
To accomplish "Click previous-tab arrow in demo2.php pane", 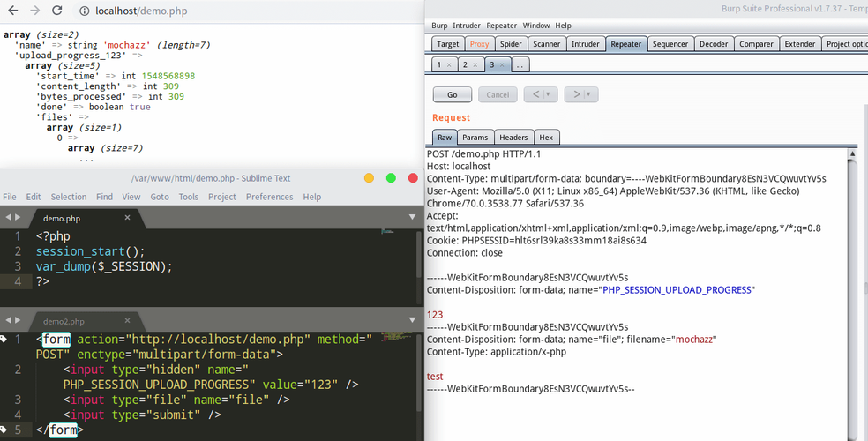I will tap(8, 320).
